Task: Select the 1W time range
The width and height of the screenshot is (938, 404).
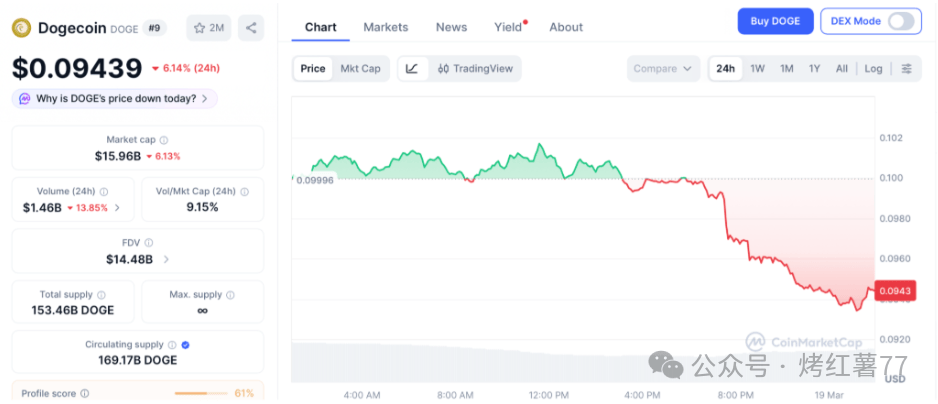Action: 758,69
